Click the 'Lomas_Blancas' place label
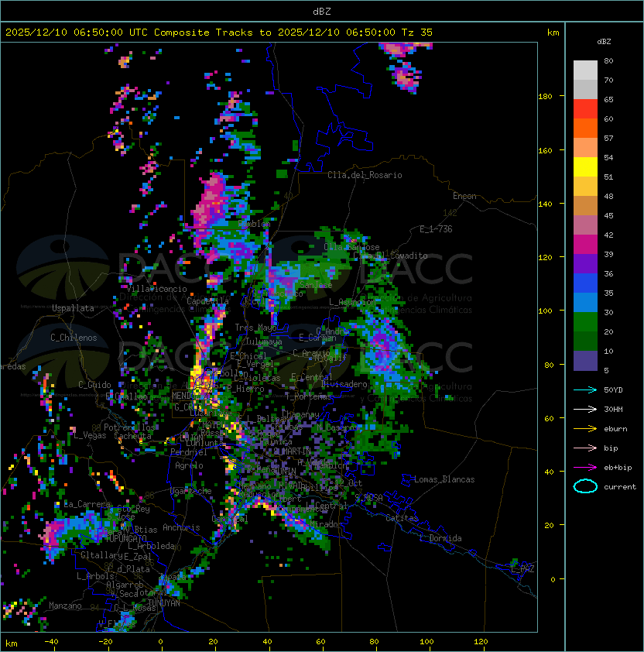644x652 pixels. pos(444,479)
